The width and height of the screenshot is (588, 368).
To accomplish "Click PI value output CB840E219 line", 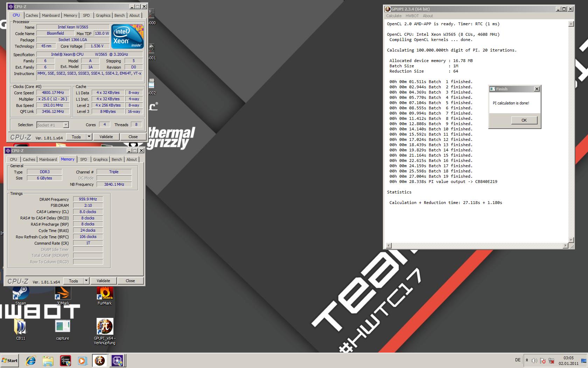I will click(x=443, y=182).
